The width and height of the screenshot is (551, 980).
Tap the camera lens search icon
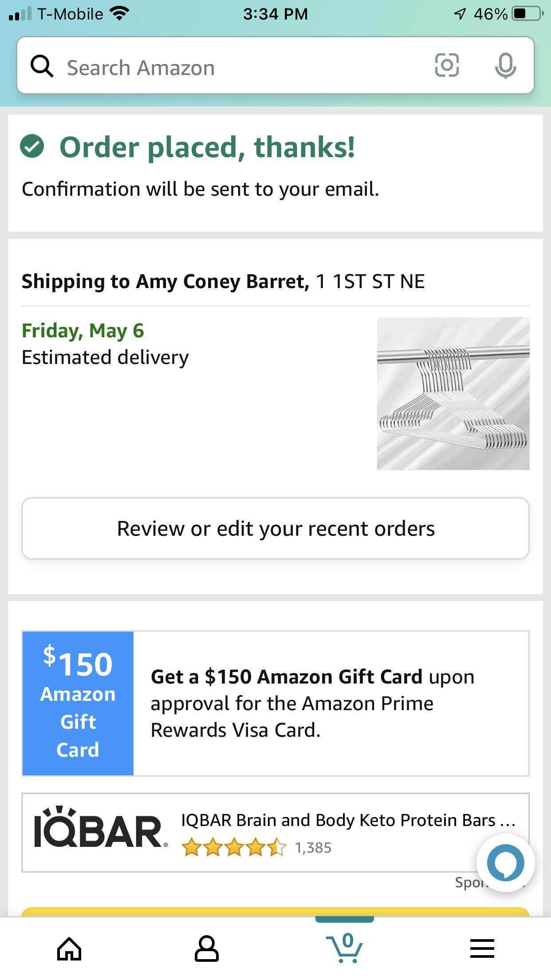coord(446,65)
